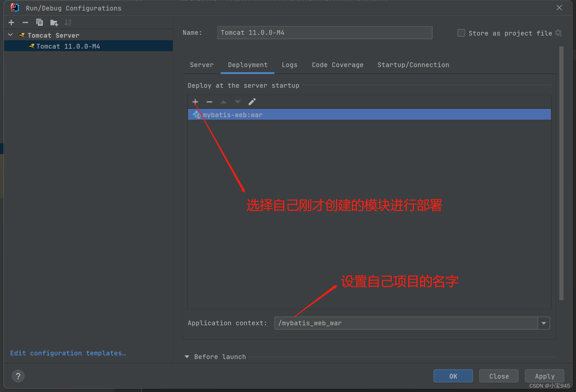
Task: Switch to the Code Coverage tab
Action: [x=338, y=65]
